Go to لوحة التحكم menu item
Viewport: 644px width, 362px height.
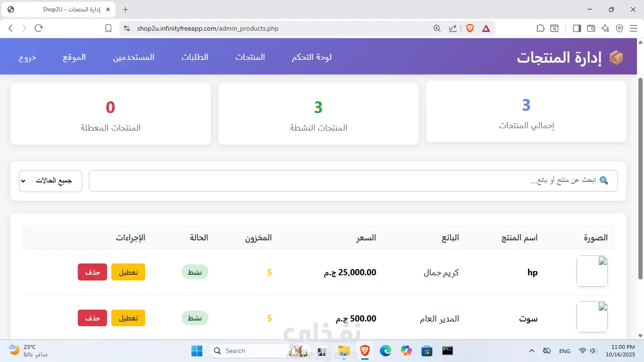(312, 57)
